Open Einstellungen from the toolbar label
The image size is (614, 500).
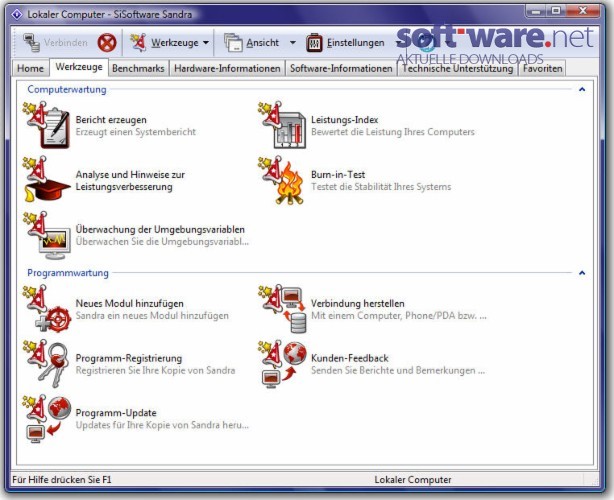(356, 42)
